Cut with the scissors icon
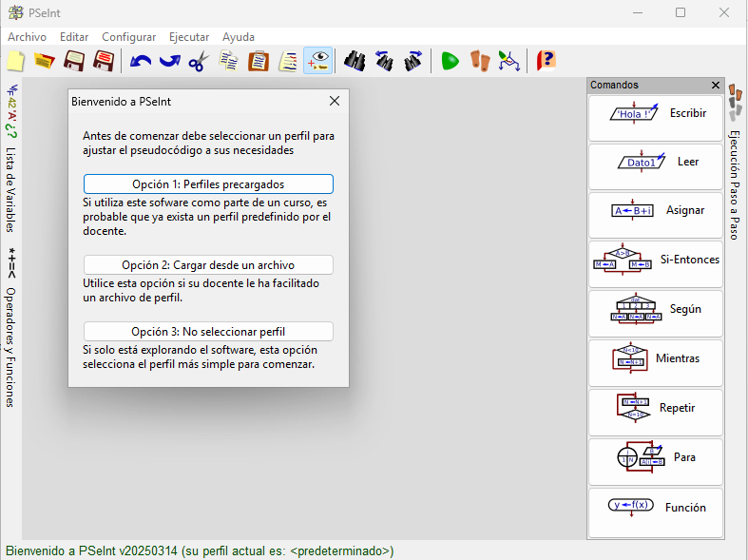 click(x=199, y=61)
